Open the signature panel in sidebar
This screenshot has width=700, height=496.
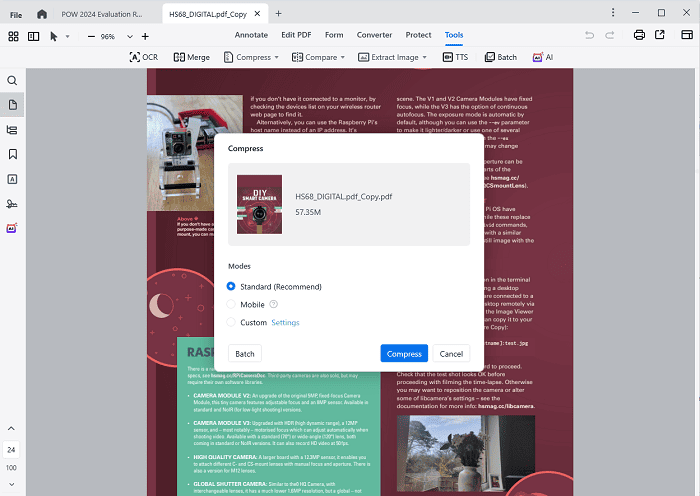(12, 203)
